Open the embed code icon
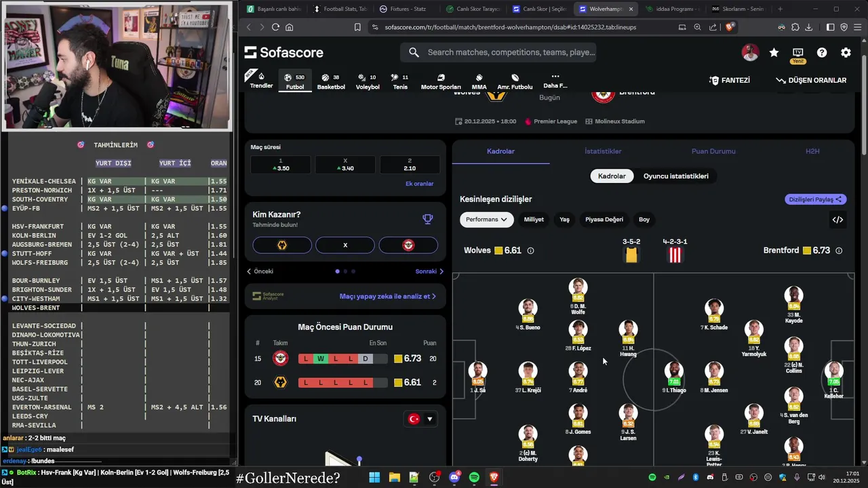Screen dimensions: 868x488 pos(837,220)
